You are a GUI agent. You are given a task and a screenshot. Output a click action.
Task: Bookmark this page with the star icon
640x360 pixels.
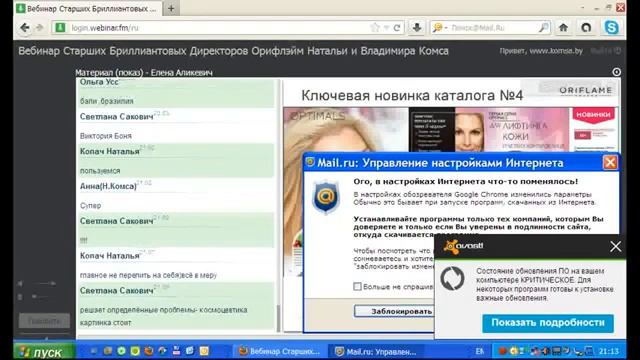(375, 28)
